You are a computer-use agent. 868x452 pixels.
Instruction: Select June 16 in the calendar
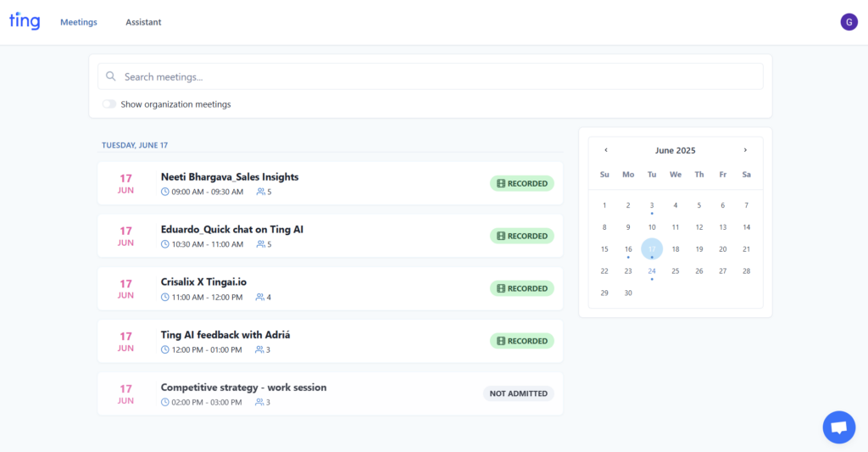(628, 249)
